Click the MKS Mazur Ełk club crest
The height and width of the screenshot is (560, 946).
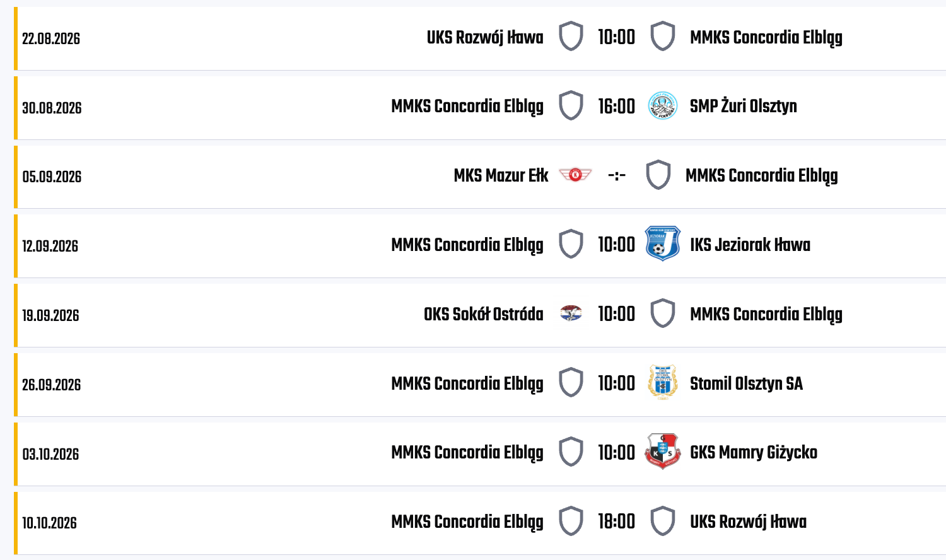click(x=575, y=175)
